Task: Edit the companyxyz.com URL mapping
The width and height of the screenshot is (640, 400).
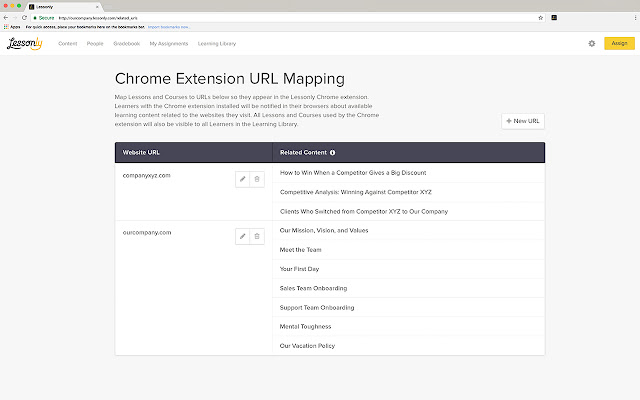Action: pos(243,179)
